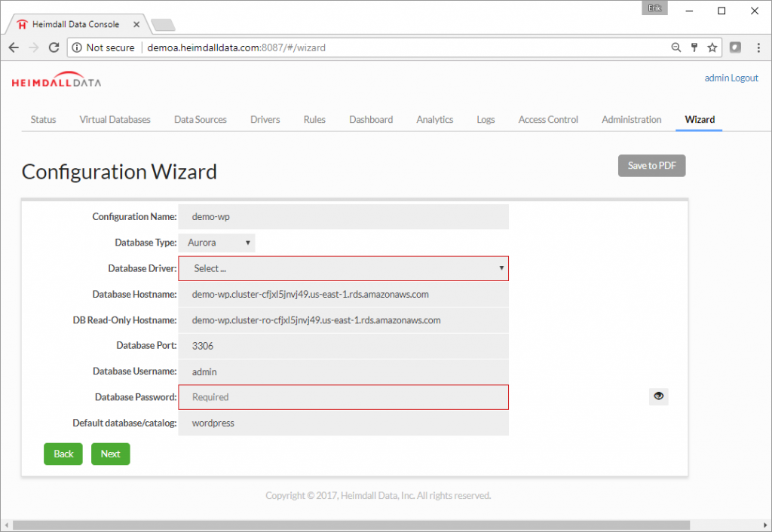Go to the Drivers tab
The image size is (772, 532).
coord(265,120)
